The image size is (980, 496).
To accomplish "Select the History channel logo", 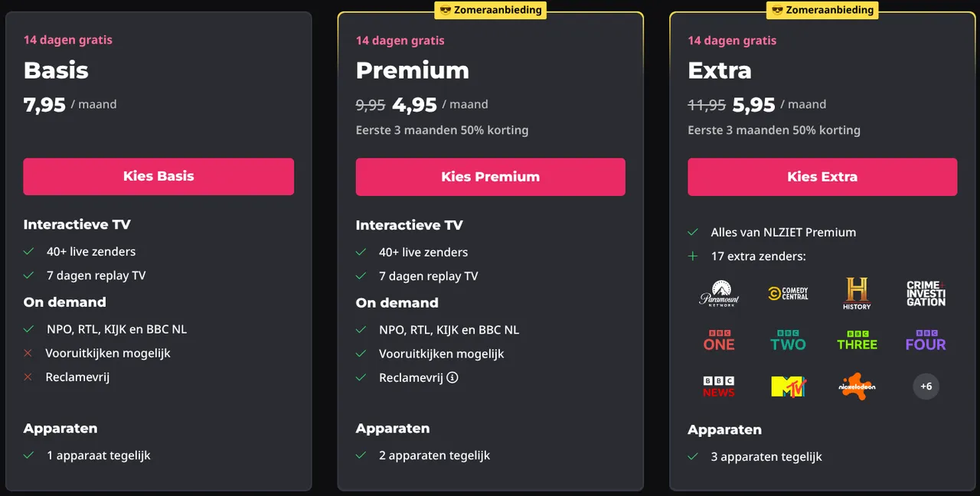I will pos(857,294).
